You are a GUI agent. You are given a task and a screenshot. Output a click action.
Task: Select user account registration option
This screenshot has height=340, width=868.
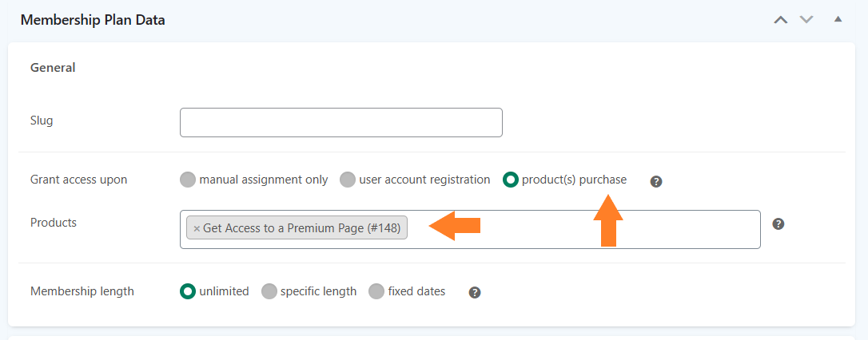[x=348, y=180]
